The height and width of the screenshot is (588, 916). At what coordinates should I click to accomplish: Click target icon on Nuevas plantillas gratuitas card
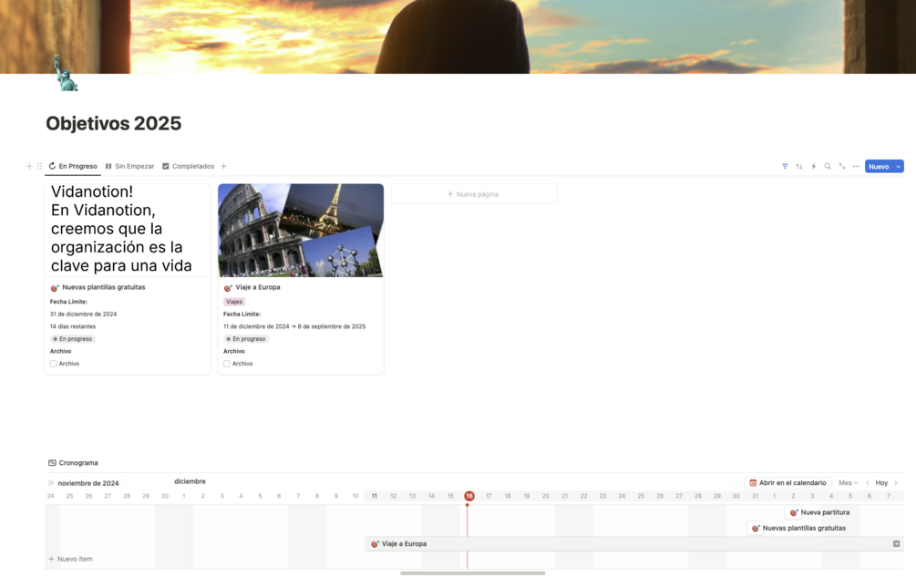55,287
